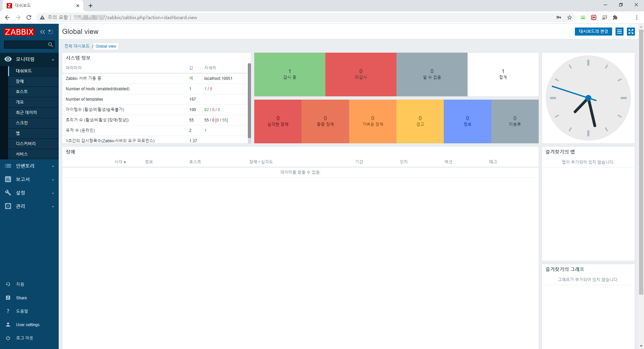The width and height of the screenshot is (644, 349).
Task: Follow Global view breadcrumb link
Action: pos(106,46)
